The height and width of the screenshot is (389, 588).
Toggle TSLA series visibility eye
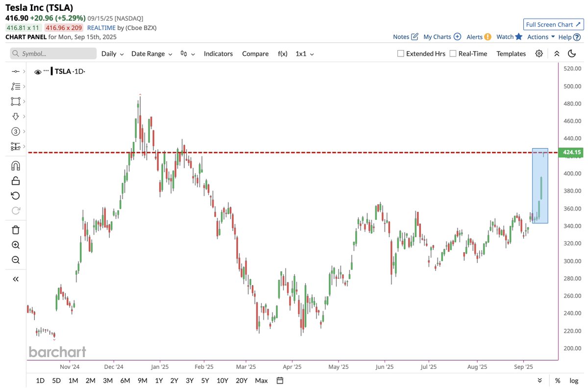(x=38, y=72)
